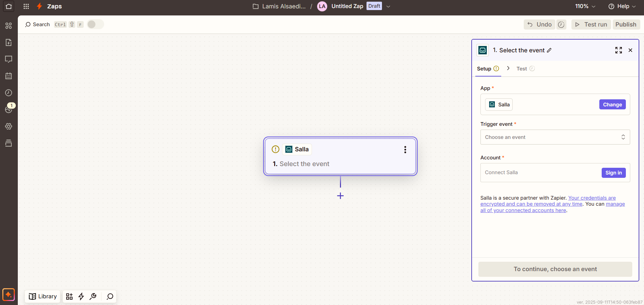Open the Library panel
Viewport: 644px width, 305px height.
pyautogui.click(x=43, y=297)
